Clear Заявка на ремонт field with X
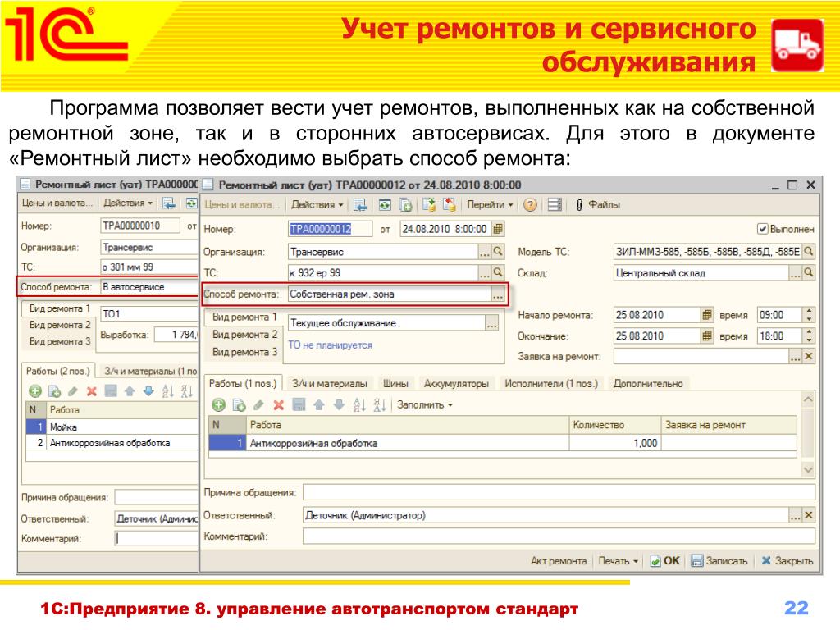840x630 pixels. [808, 356]
